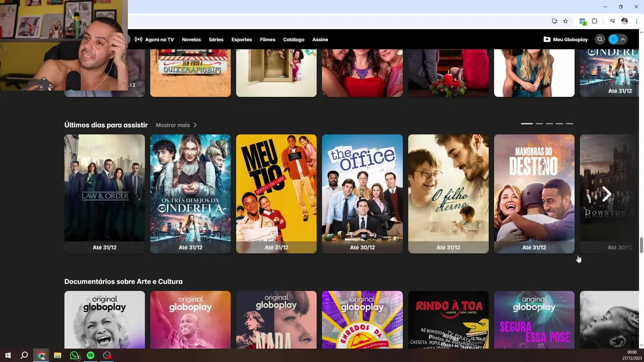
Task: Go to the Filmes section
Action: [x=268, y=39]
